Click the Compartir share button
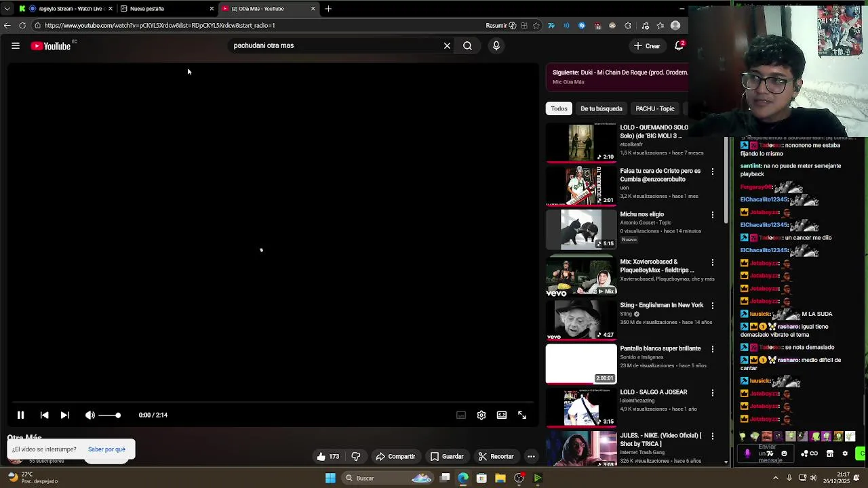Image resolution: width=868 pixels, height=488 pixels. [x=395, y=456]
